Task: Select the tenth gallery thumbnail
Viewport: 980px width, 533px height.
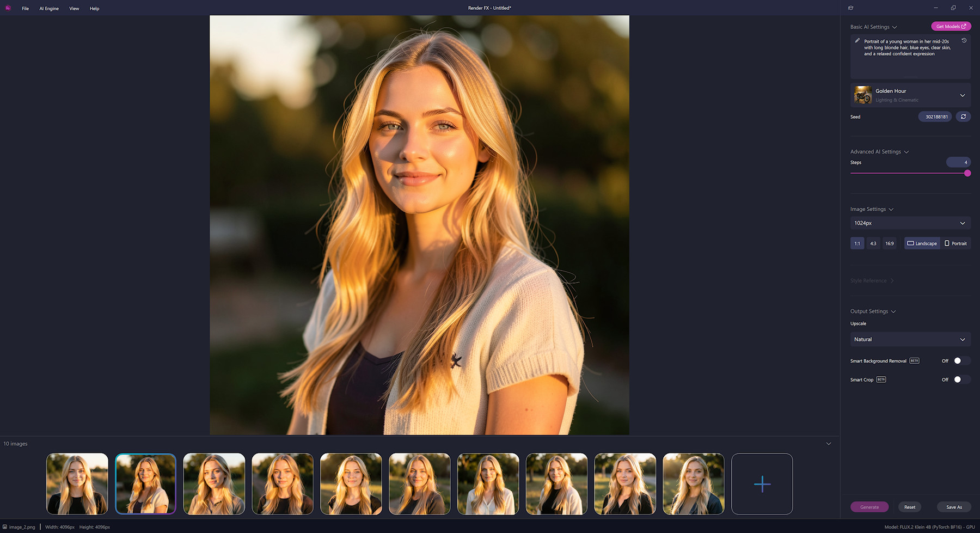Action: [x=694, y=484]
